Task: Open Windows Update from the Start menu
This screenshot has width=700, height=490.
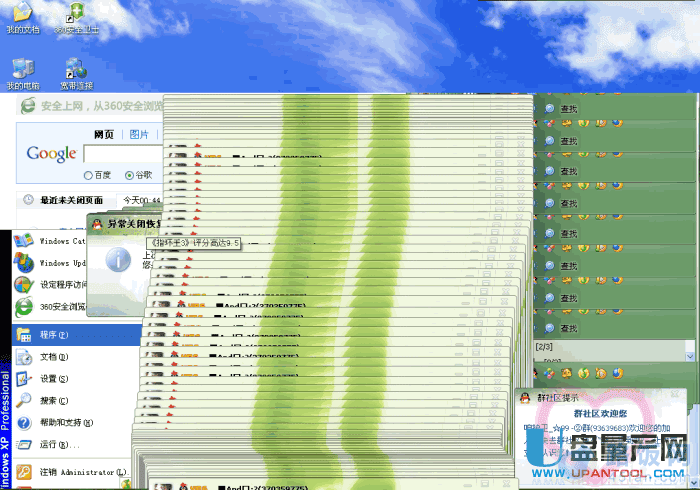Action: click(50, 263)
